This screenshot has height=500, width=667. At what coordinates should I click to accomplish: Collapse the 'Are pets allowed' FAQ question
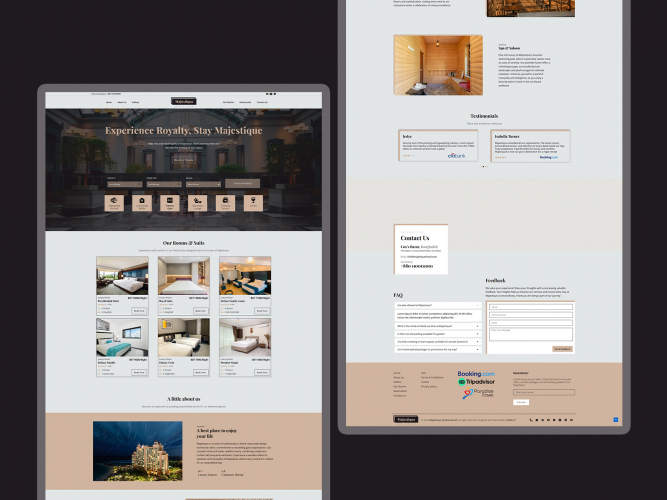438,305
